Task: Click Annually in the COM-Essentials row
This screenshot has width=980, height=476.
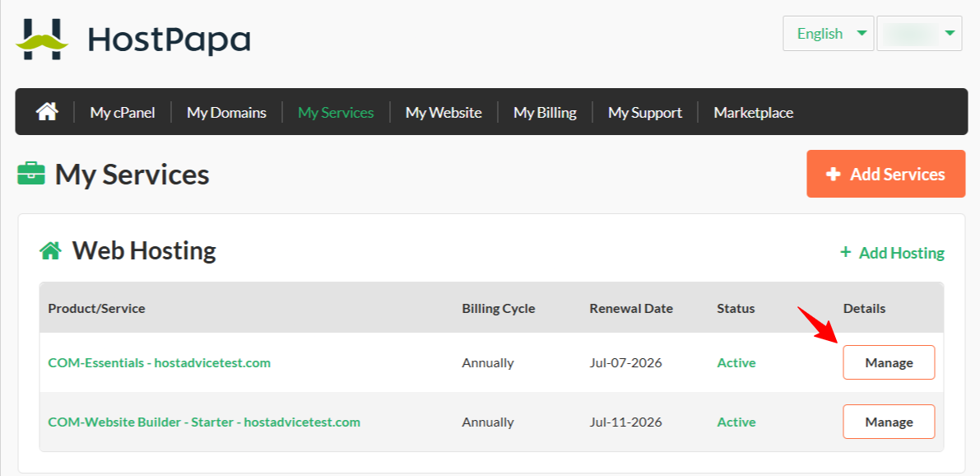Action: [488, 363]
